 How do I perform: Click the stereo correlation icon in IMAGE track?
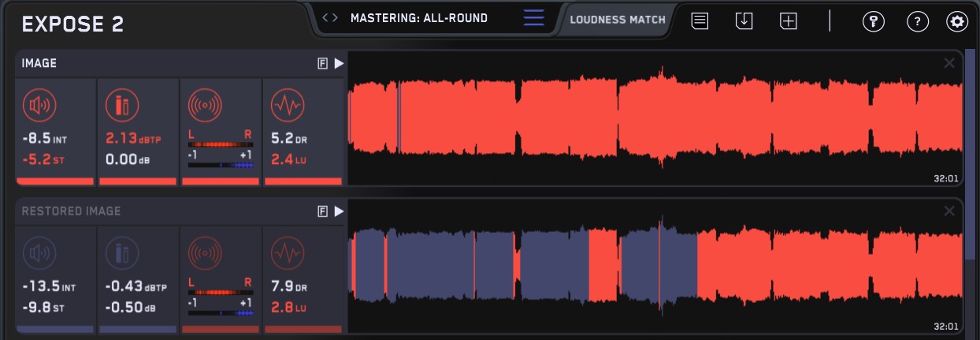point(205,104)
